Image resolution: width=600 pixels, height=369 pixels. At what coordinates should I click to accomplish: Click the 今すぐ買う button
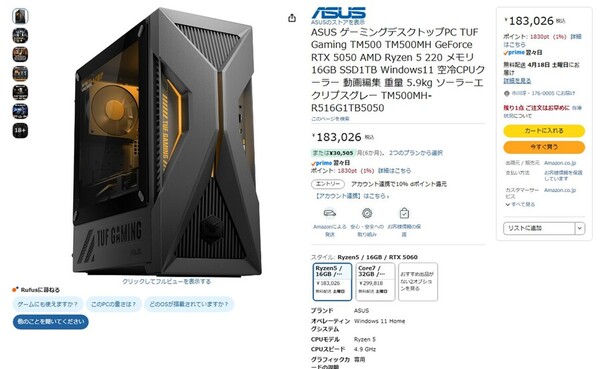point(544,147)
